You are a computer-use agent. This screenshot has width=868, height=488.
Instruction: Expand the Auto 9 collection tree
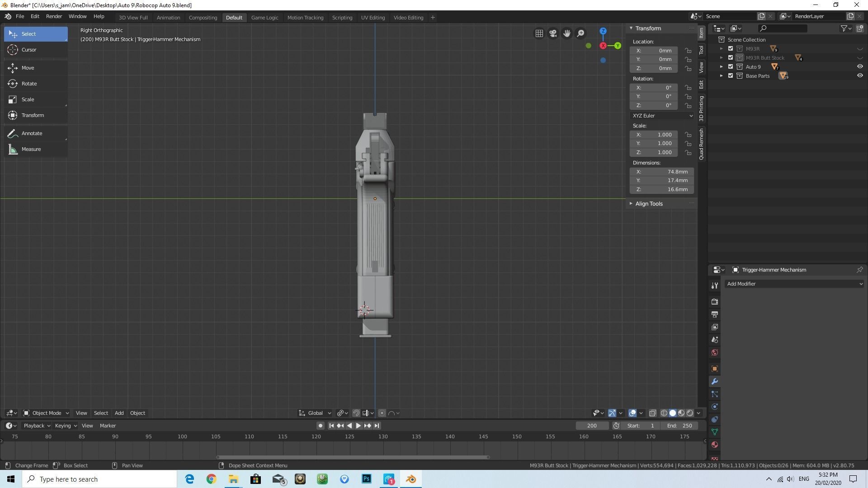pyautogui.click(x=722, y=67)
